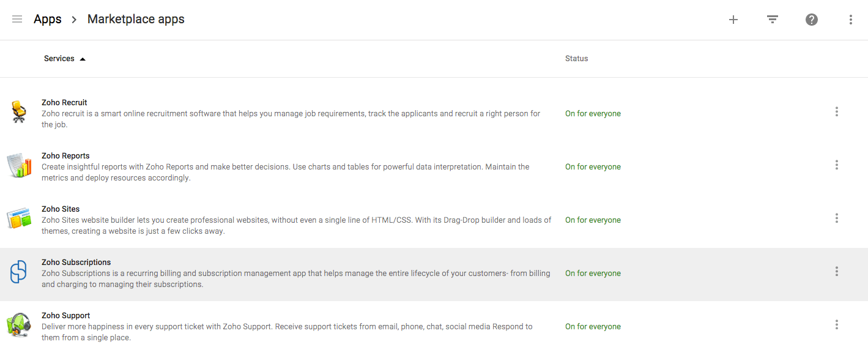This screenshot has height=355, width=868.
Task: Expand the options menu for Zoho Subscriptions
Action: 836,271
